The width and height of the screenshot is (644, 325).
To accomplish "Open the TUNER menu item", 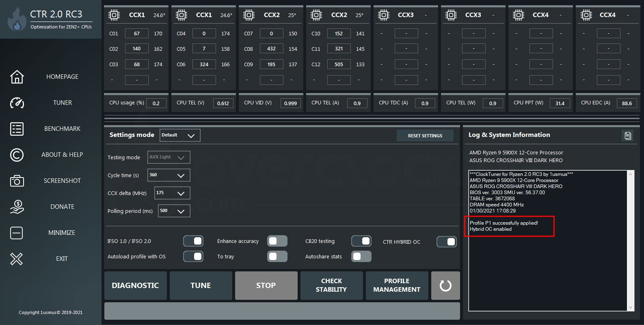I will tap(62, 103).
